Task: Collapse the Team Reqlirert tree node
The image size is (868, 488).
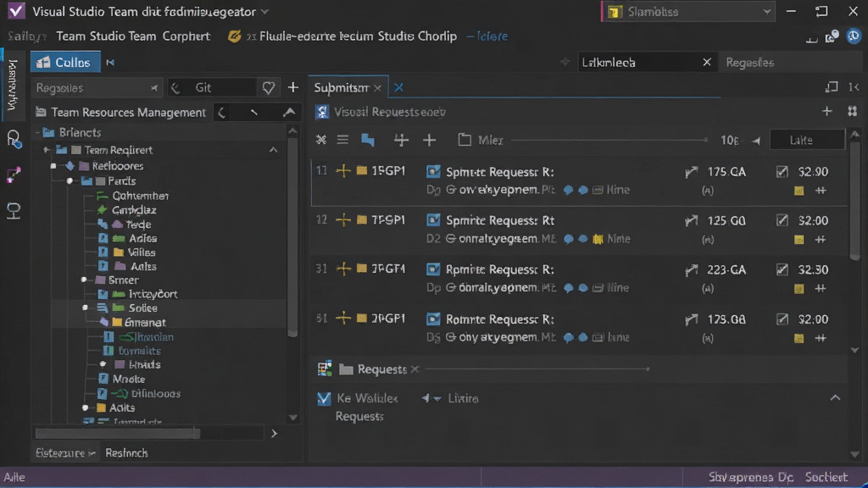Action: tap(47, 150)
